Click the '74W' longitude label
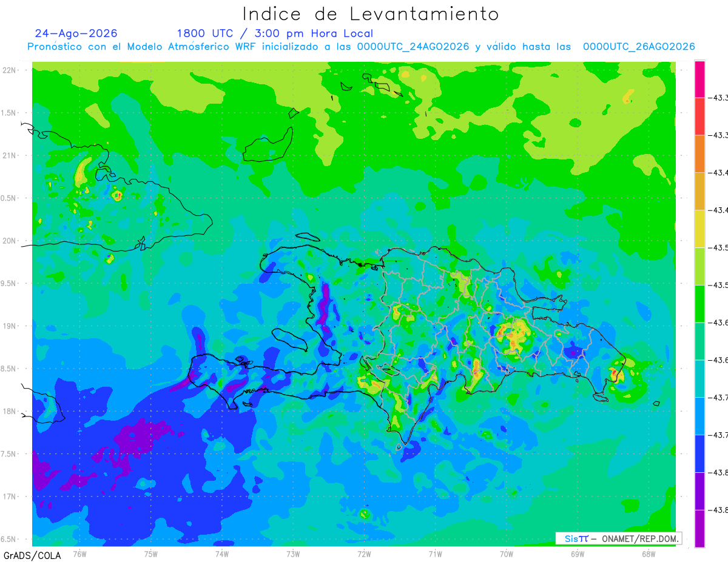This screenshot has width=728, height=562. click(x=222, y=553)
